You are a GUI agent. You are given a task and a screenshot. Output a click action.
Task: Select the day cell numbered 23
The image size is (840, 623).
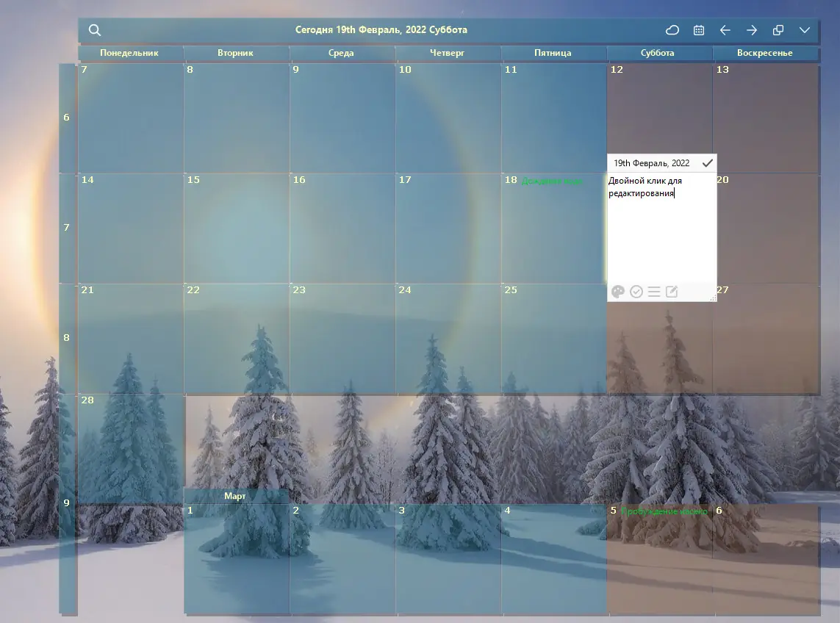[342, 339]
